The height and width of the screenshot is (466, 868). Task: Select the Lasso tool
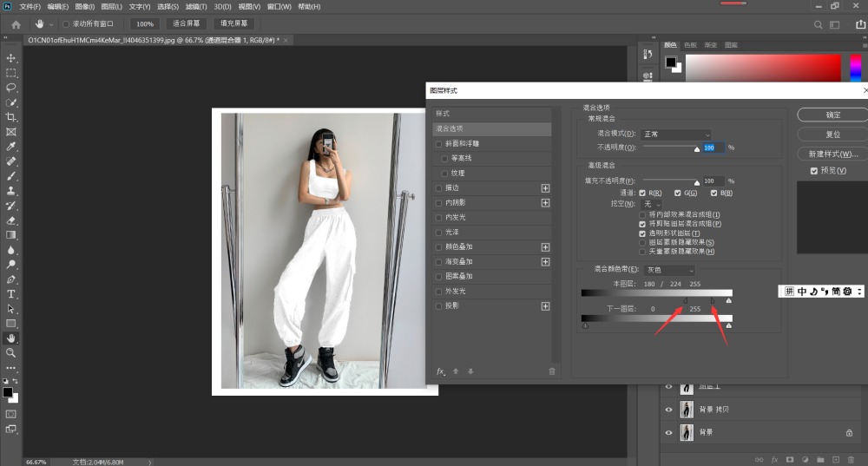click(10, 88)
